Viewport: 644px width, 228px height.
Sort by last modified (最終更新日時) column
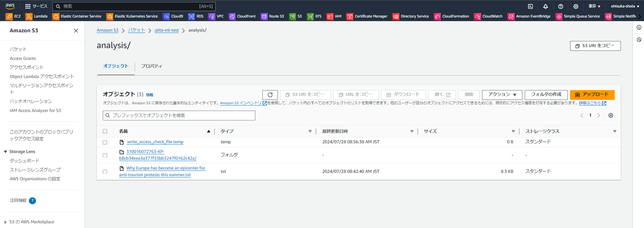click(412, 131)
